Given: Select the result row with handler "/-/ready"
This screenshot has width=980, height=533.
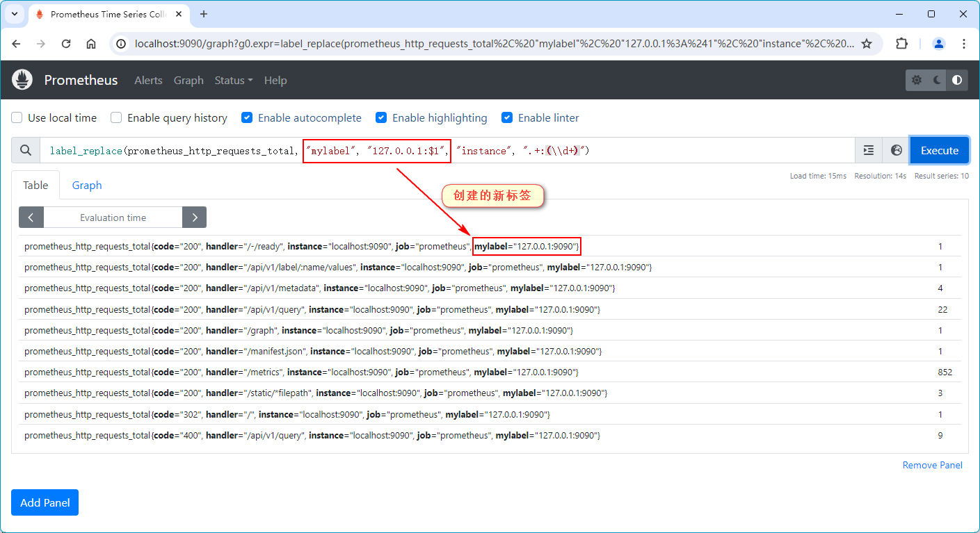Looking at the screenshot, I should pyautogui.click(x=490, y=246).
